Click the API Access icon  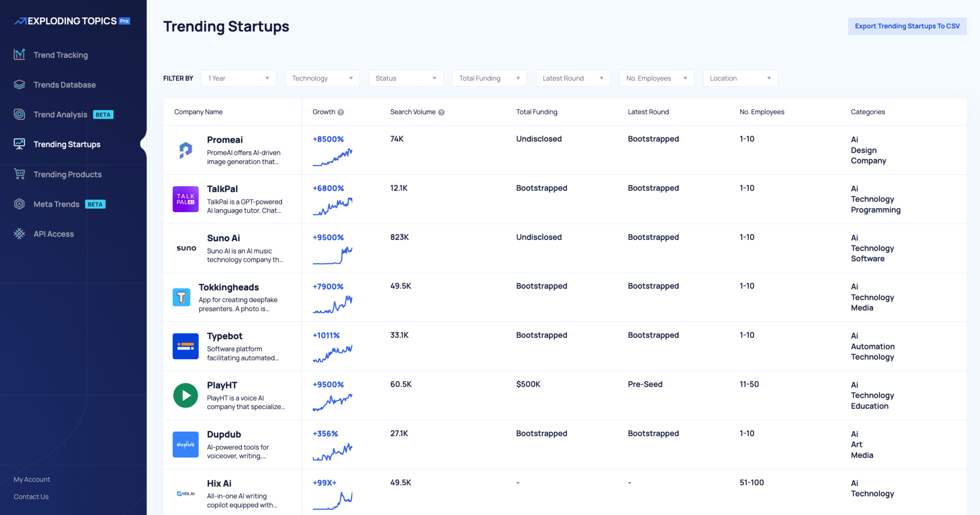coord(19,234)
